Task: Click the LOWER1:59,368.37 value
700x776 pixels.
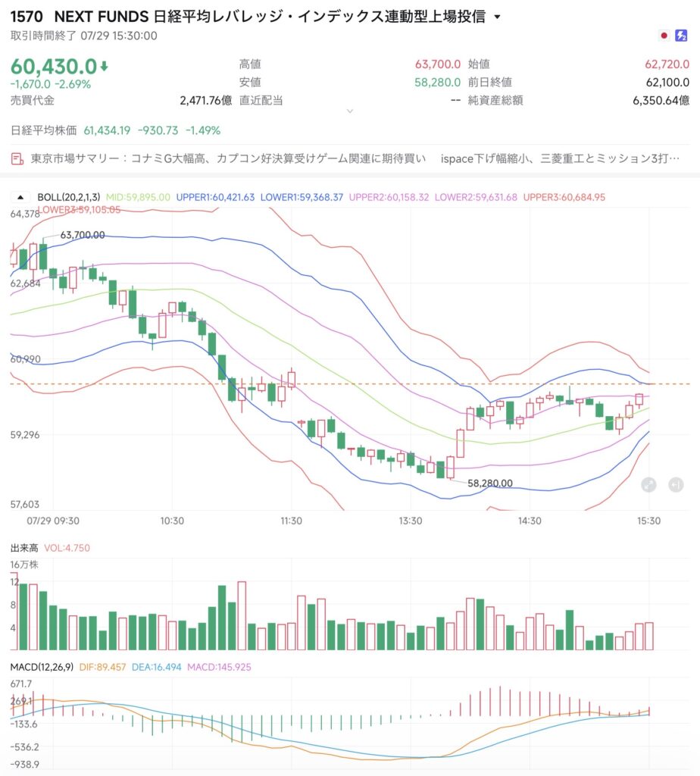Action: [x=302, y=197]
